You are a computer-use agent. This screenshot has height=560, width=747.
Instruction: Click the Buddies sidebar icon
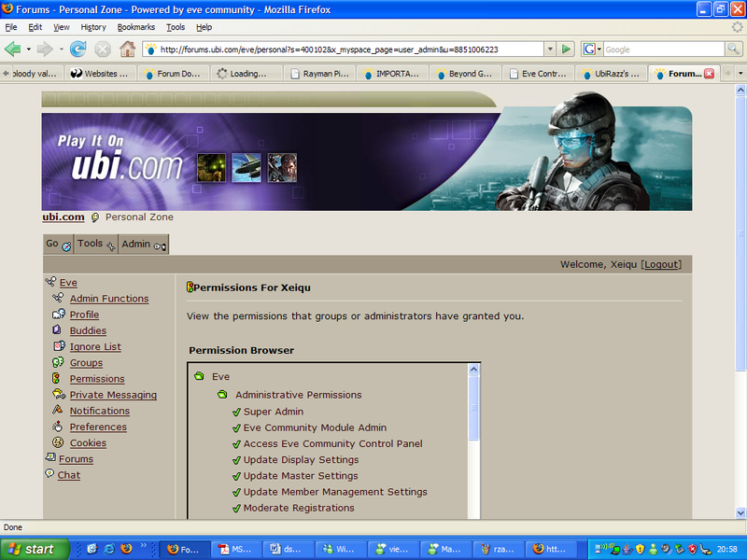57,329
